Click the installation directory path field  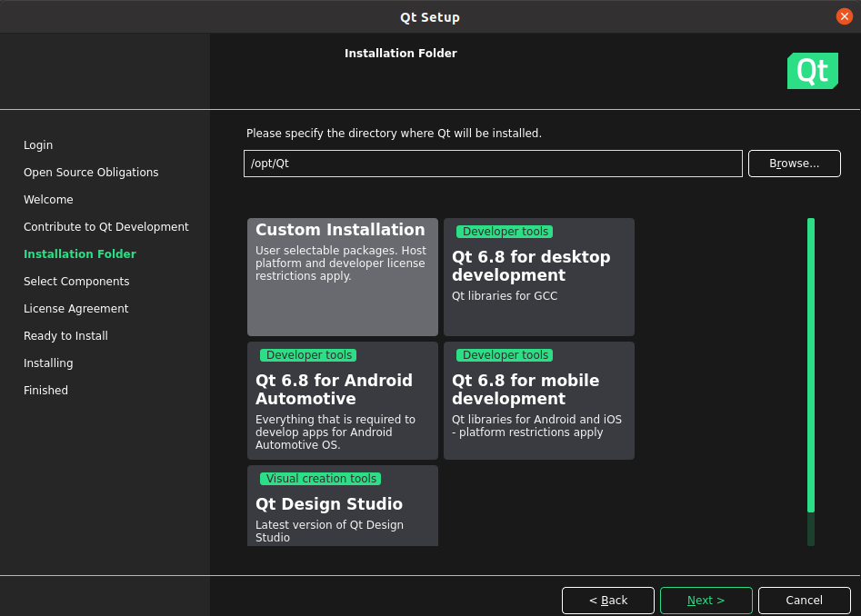[493, 164]
